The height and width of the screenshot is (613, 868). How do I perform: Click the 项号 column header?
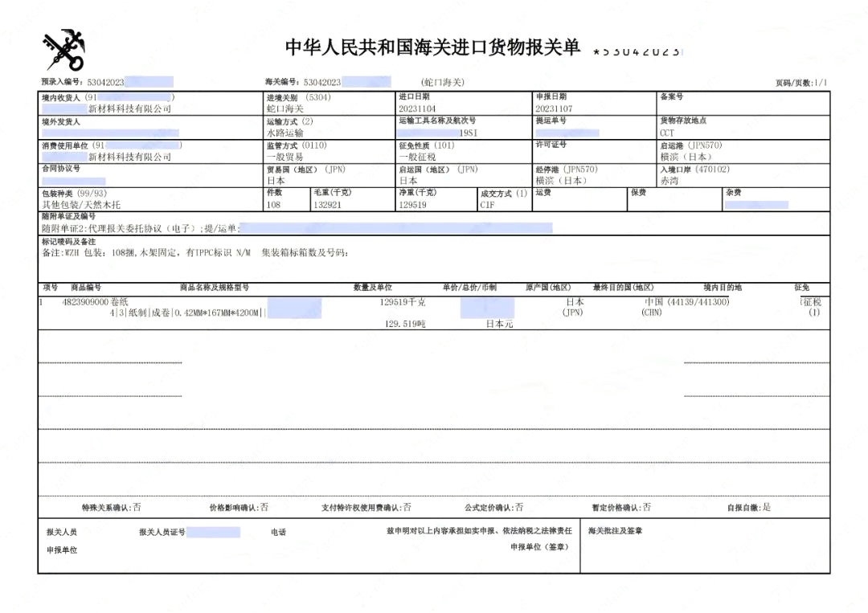click(51, 288)
